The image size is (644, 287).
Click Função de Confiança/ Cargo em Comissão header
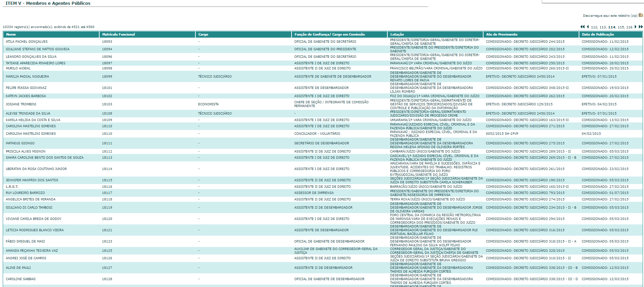(x=330, y=35)
